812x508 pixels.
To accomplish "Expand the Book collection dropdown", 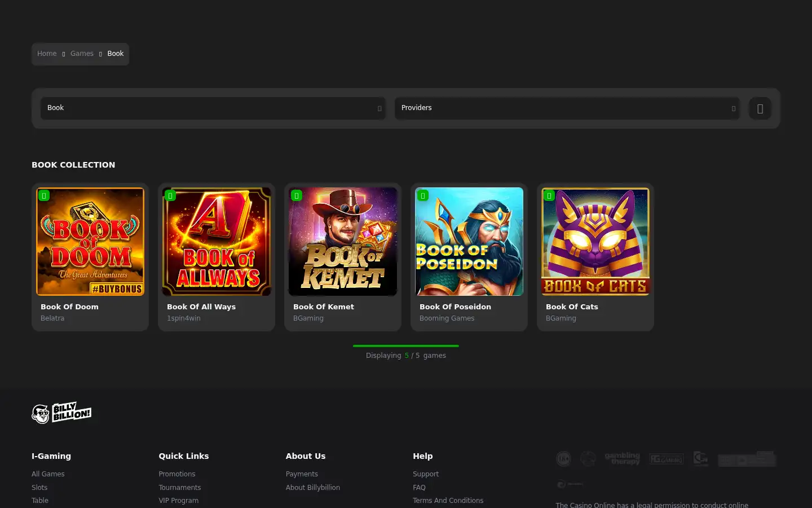I will coord(213,108).
